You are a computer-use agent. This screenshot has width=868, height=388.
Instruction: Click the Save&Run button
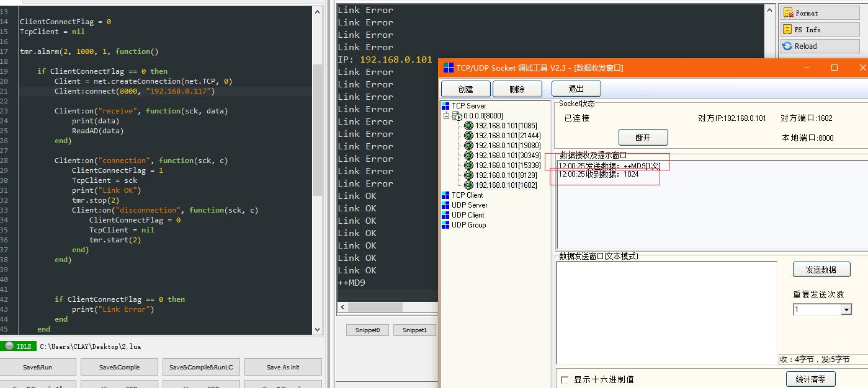pos(37,367)
